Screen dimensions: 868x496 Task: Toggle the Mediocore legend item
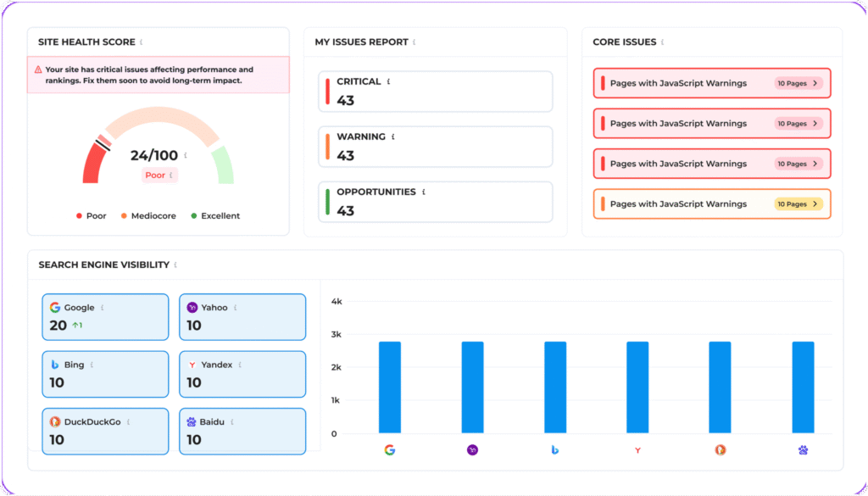tap(148, 216)
